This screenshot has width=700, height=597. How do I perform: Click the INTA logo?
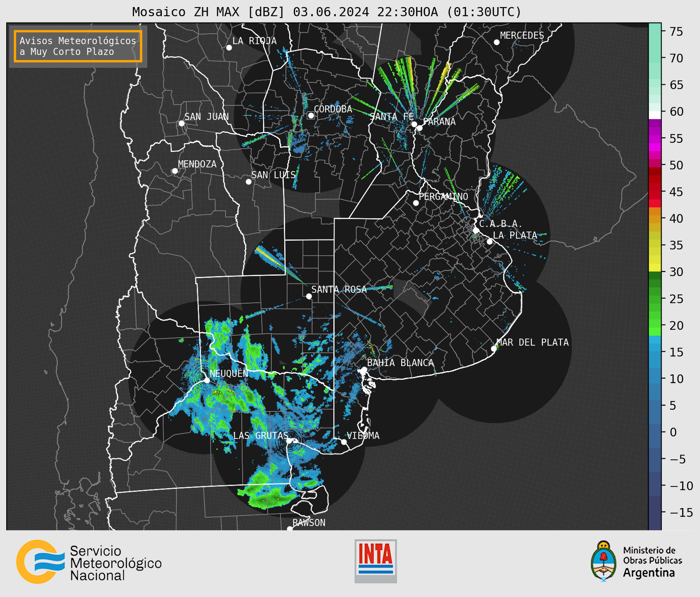pyautogui.click(x=376, y=561)
